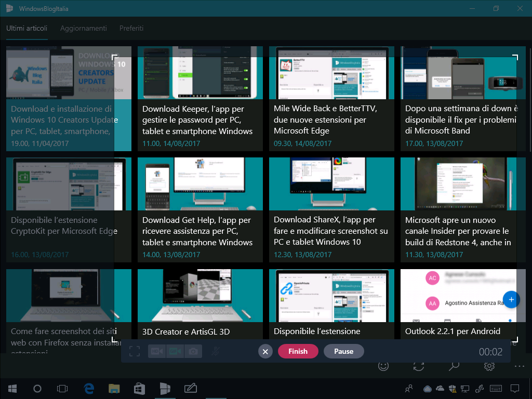
Task: Select the capture region icon in recorder bar
Action: 135,352
